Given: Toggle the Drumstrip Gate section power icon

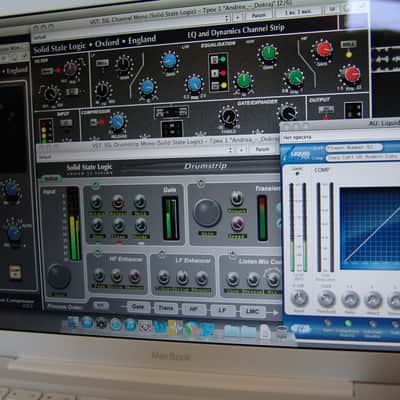Looking at the screenshot, I should (95, 185).
